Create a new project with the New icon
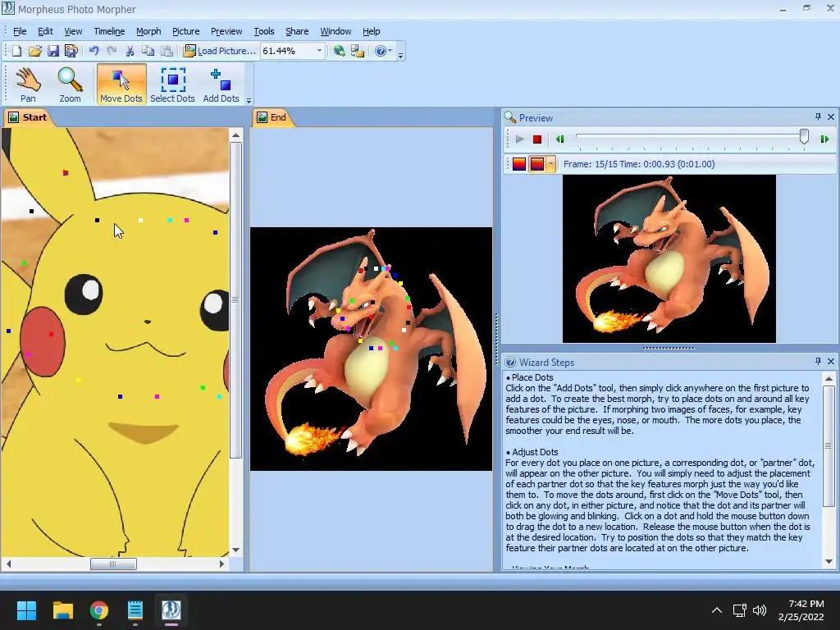 [x=16, y=51]
